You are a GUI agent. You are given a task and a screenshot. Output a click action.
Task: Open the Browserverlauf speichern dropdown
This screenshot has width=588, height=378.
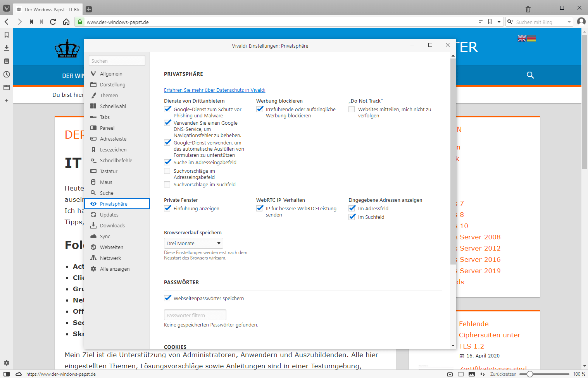click(193, 243)
